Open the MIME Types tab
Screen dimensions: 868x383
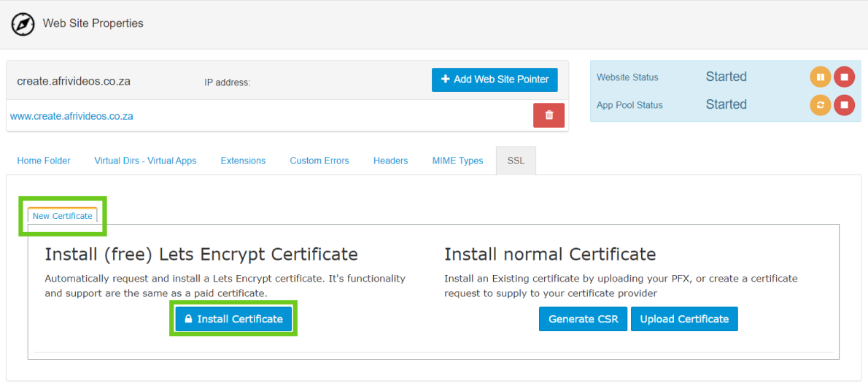click(457, 160)
